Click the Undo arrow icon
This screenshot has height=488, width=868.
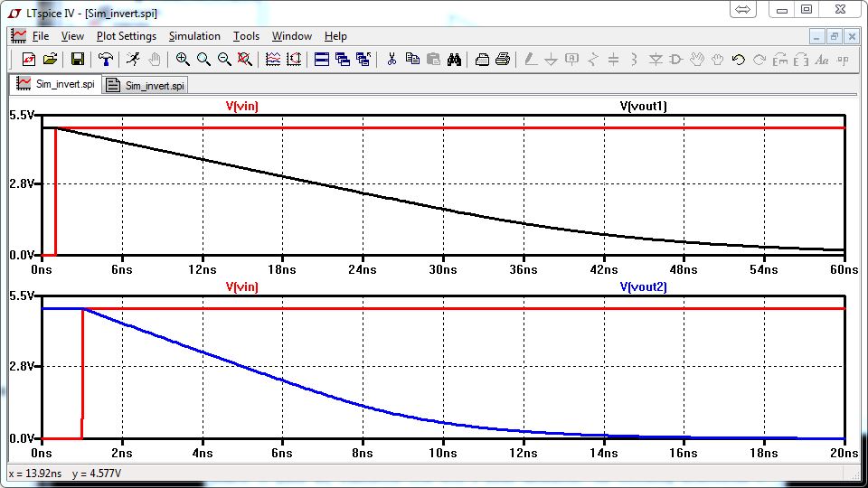tap(738, 60)
